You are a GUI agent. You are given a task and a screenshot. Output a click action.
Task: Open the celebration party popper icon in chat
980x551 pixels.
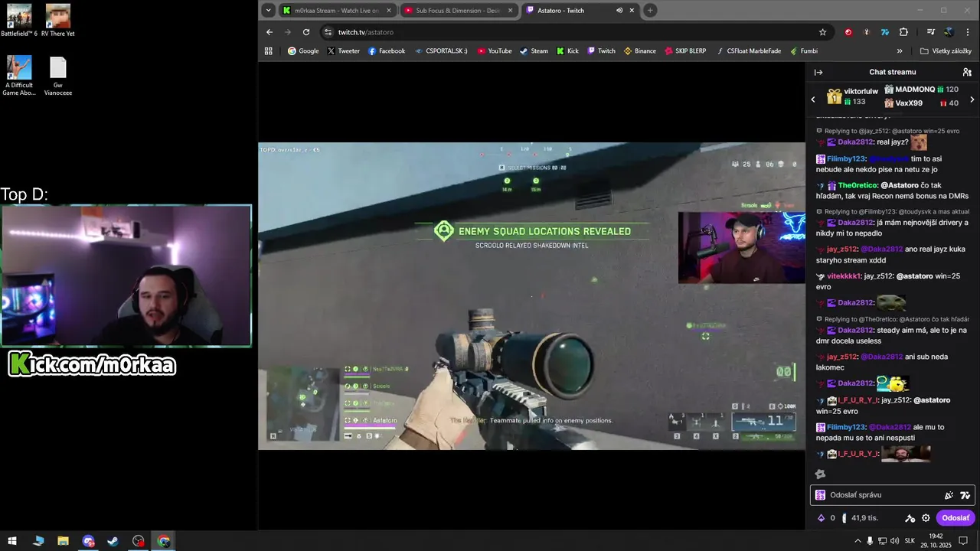949,495
